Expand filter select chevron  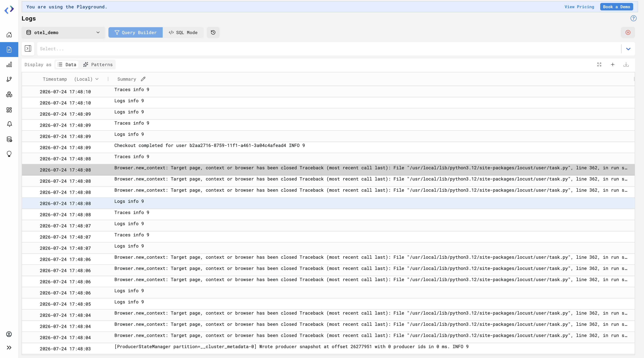click(628, 49)
